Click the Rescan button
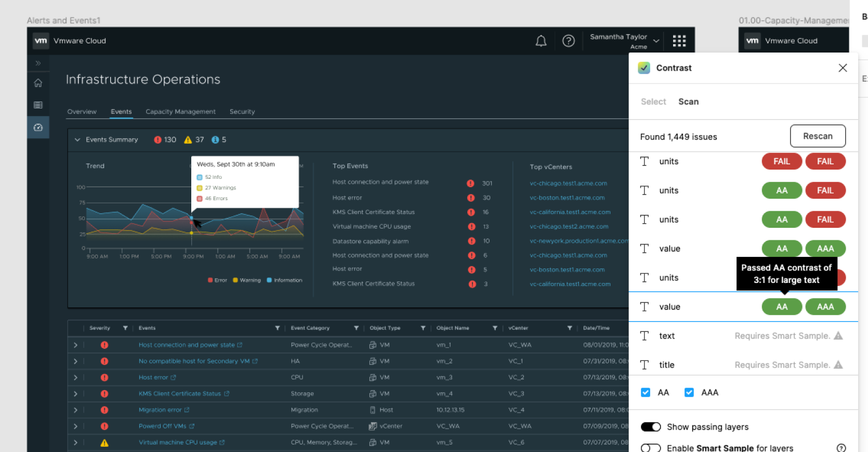 click(x=818, y=136)
